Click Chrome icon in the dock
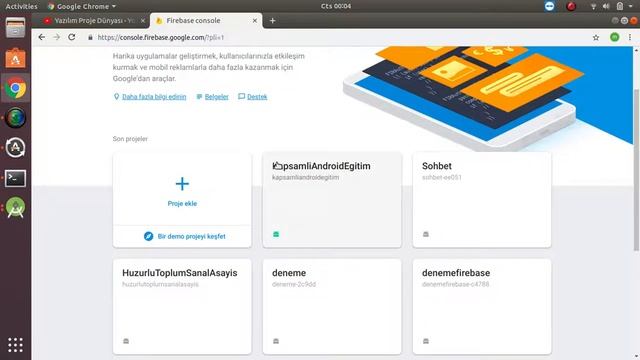The image size is (640, 360). (x=16, y=88)
